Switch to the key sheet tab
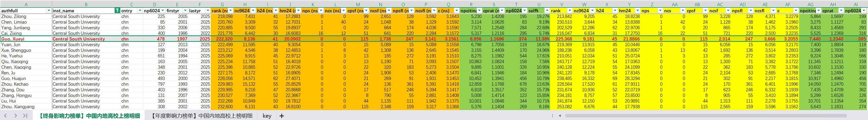The image size is (868, 120). point(267,116)
